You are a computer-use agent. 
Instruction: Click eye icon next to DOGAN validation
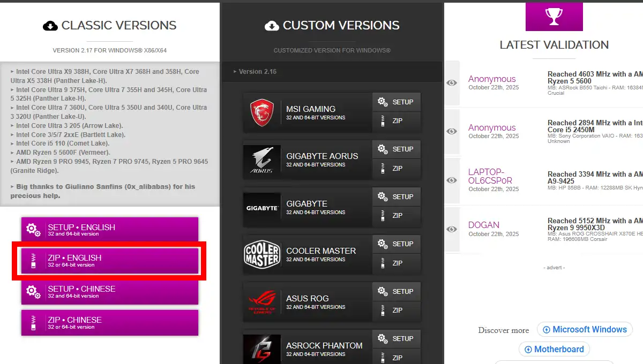(x=452, y=229)
